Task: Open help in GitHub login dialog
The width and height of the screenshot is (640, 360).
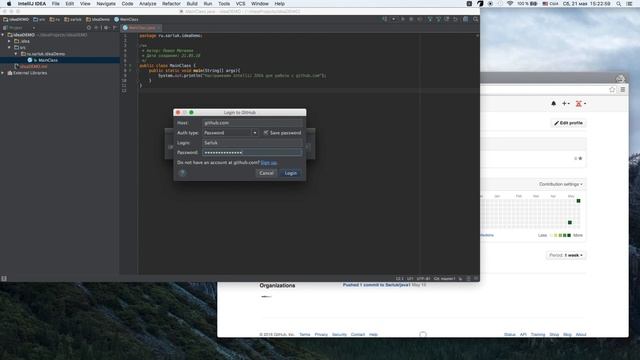Action: point(182,173)
